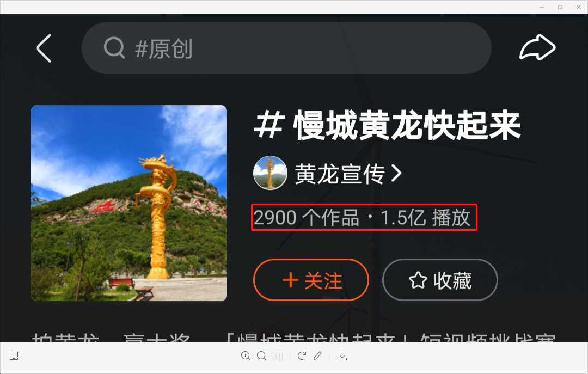Click the 黄龙宣传 account name

(339, 174)
